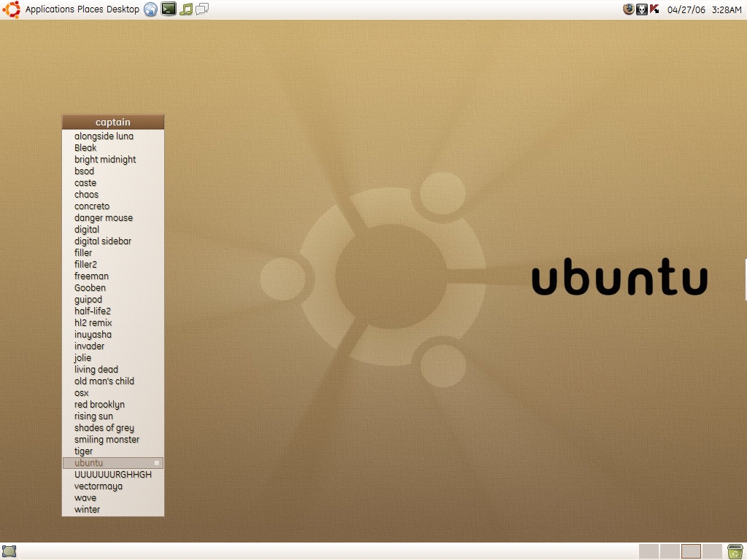Select the 'danger mouse' entry
Image resolution: width=747 pixels, height=560 pixels.
[113, 217]
